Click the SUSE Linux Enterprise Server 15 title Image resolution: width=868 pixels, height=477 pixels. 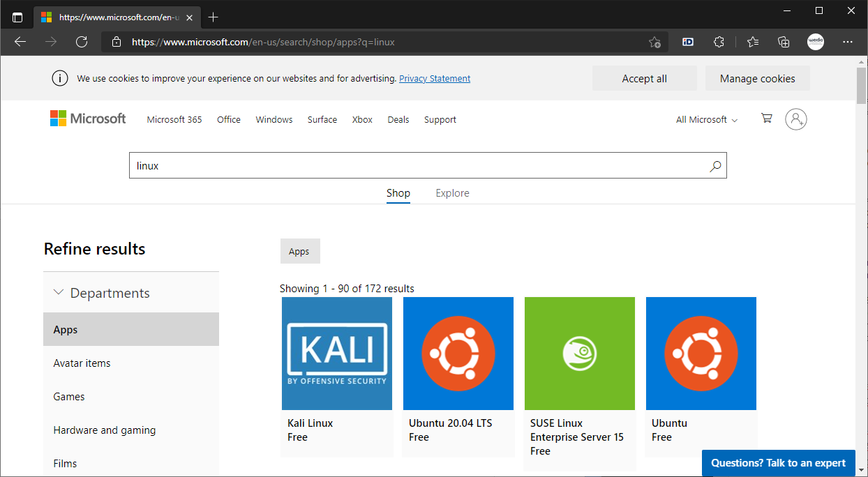(577, 430)
